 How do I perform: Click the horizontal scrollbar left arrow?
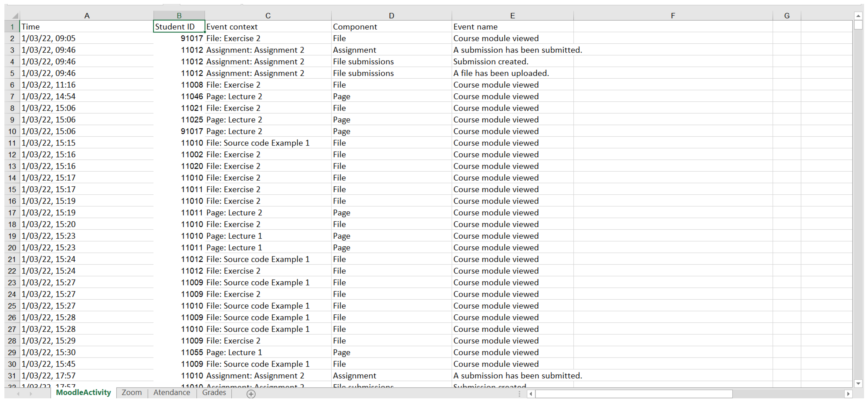pyautogui.click(x=531, y=393)
